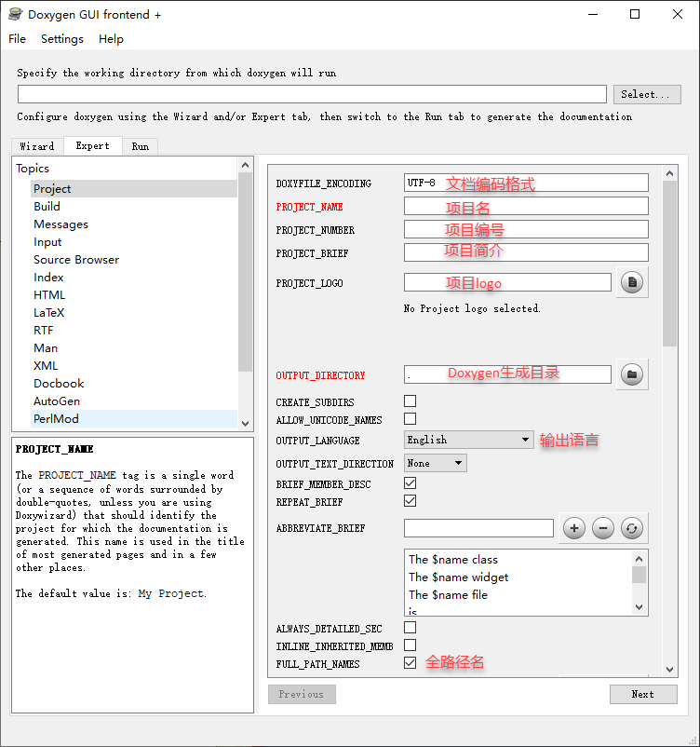
Task: Select the Project topic
Action: click(x=134, y=189)
